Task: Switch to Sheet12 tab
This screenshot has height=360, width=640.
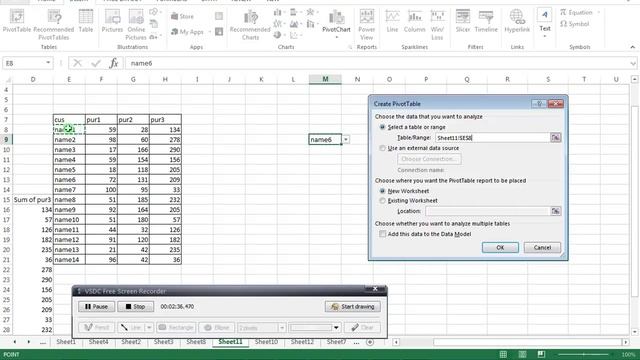Action: (302, 342)
